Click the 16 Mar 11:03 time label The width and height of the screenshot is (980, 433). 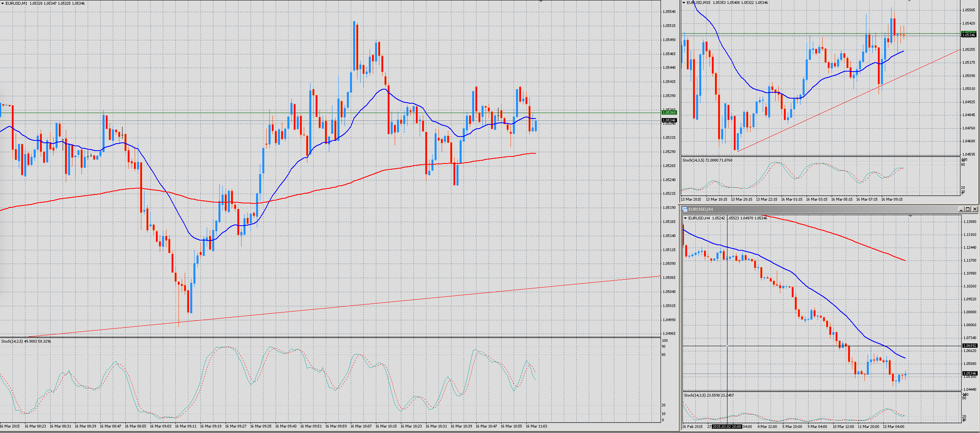pos(536,426)
